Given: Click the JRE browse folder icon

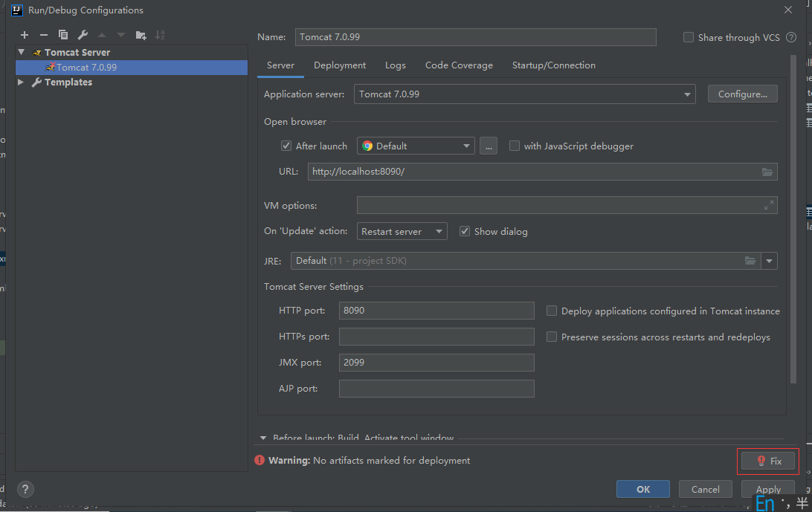Looking at the screenshot, I should (x=750, y=261).
